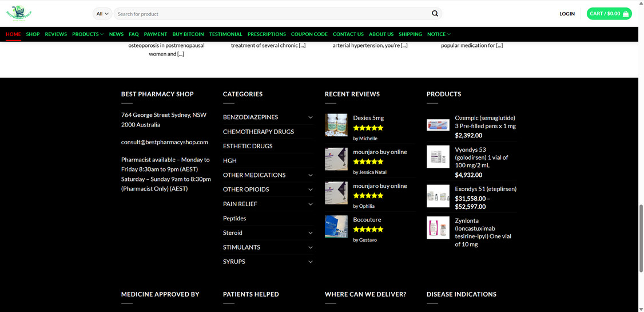Viewport: 644px width, 312px height.
Task: Open mounjaro buy online review by Jessica Natal
Action: click(x=380, y=152)
